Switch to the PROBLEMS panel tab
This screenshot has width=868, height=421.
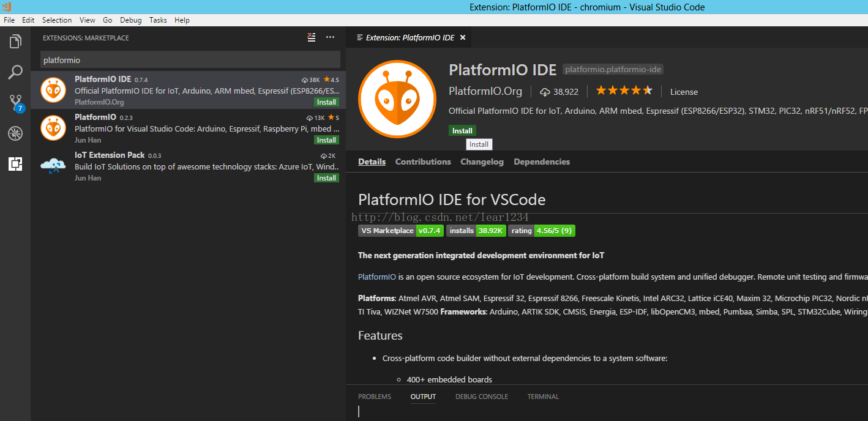[x=375, y=397]
